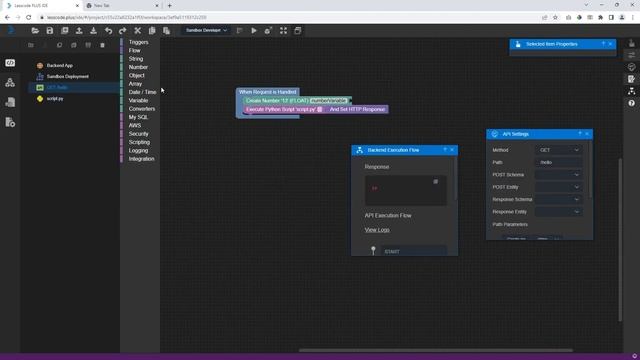
Task: Click the View Logs link
Action: point(377,230)
